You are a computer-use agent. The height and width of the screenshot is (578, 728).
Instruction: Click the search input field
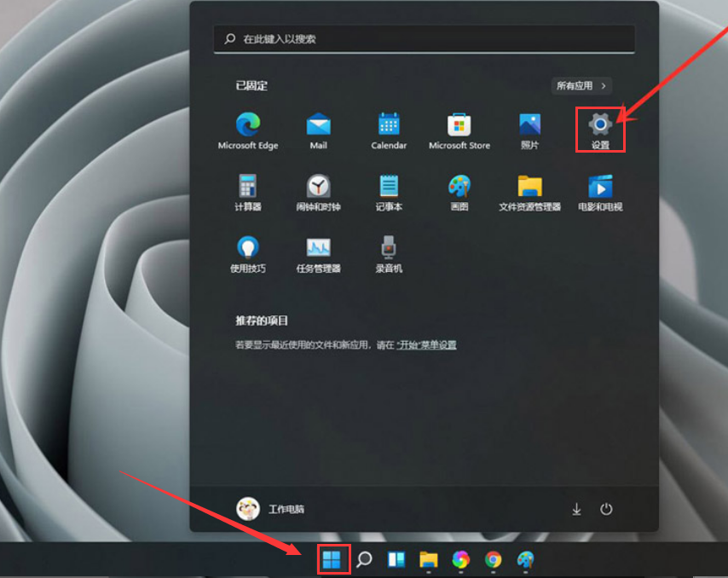pyautogui.click(x=424, y=38)
